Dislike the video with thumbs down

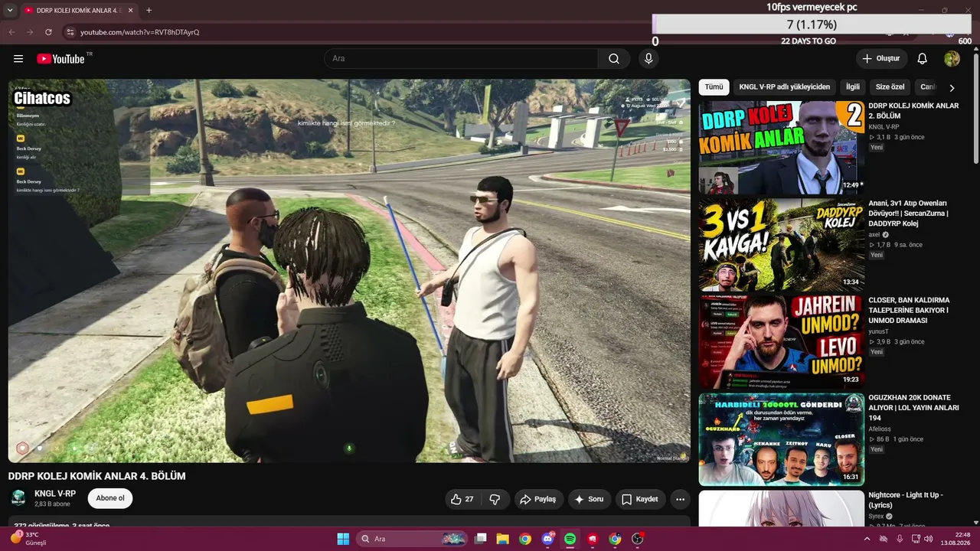495,499
